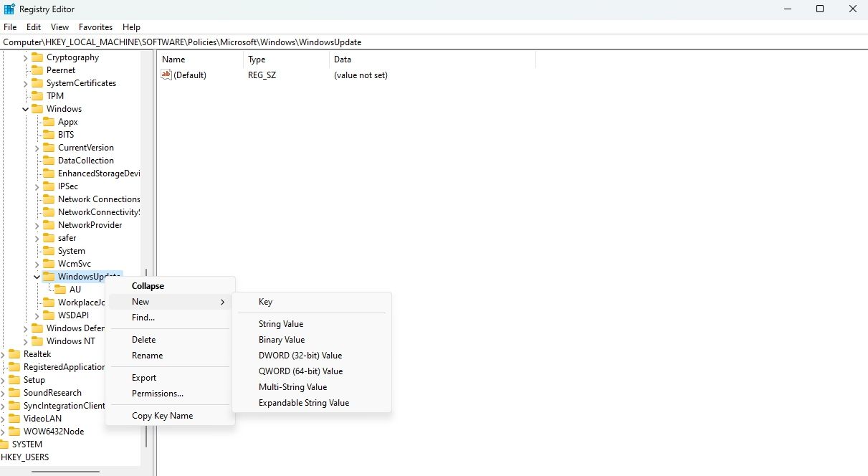Click the Registry Editor app icon in title bar
Image resolution: width=868 pixels, height=476 pixels.
tap(9, 9)
